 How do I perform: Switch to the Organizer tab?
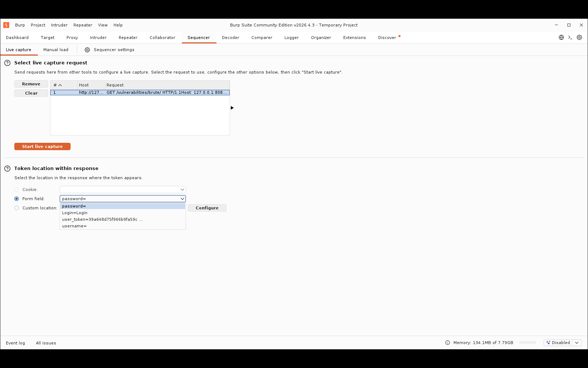point(321,38)
